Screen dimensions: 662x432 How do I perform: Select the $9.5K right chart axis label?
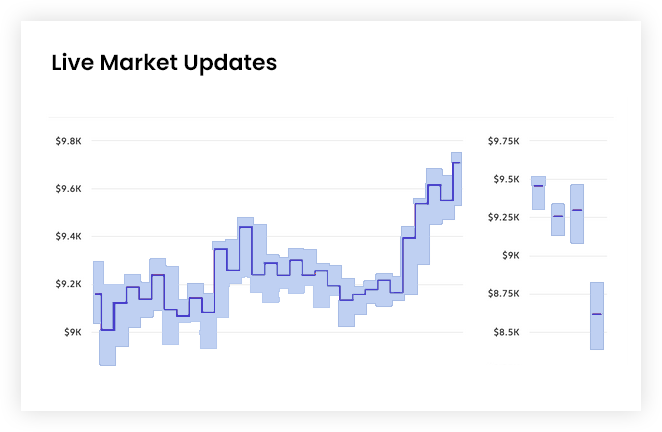(505, 179)
